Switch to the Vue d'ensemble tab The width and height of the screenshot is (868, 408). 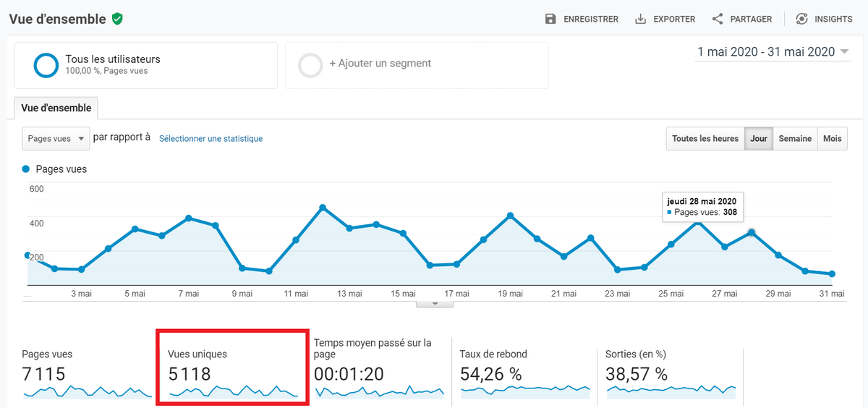(56, 108)
